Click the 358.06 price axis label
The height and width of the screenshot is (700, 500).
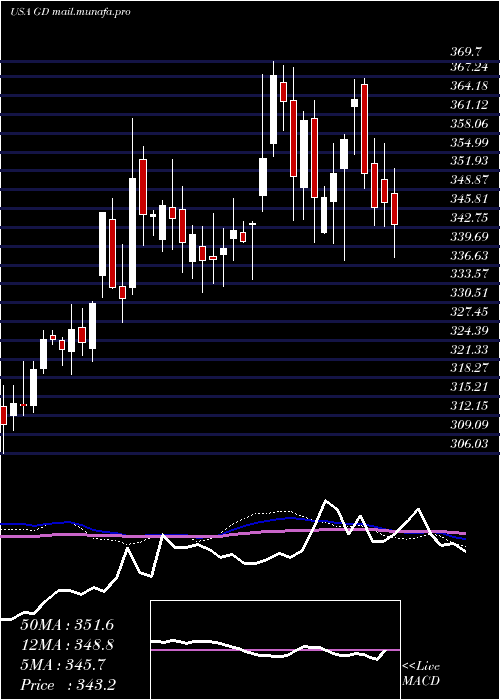[469, 123]
